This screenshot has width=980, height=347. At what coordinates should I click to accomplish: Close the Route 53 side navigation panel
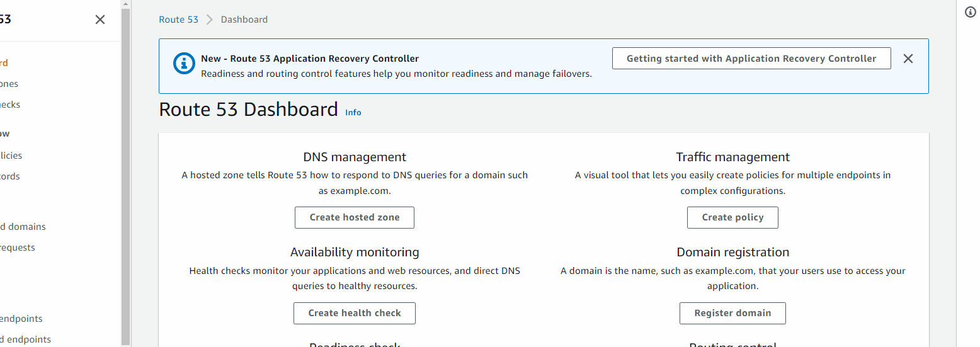point(100,20)
